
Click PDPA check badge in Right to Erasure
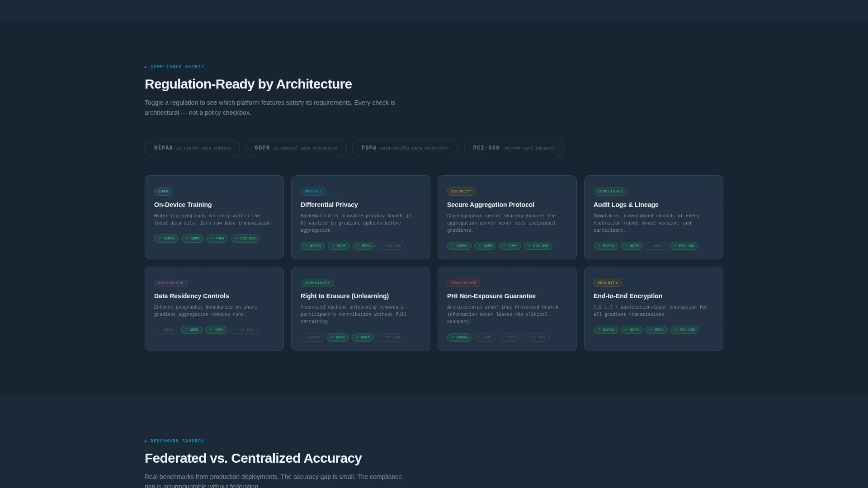(363, 338)
